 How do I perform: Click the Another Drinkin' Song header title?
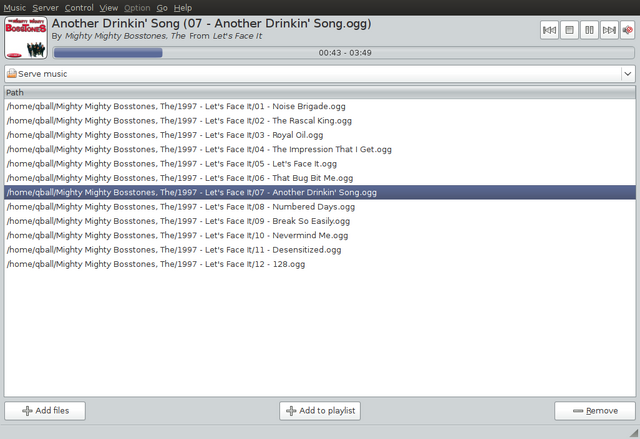[211, 24]
